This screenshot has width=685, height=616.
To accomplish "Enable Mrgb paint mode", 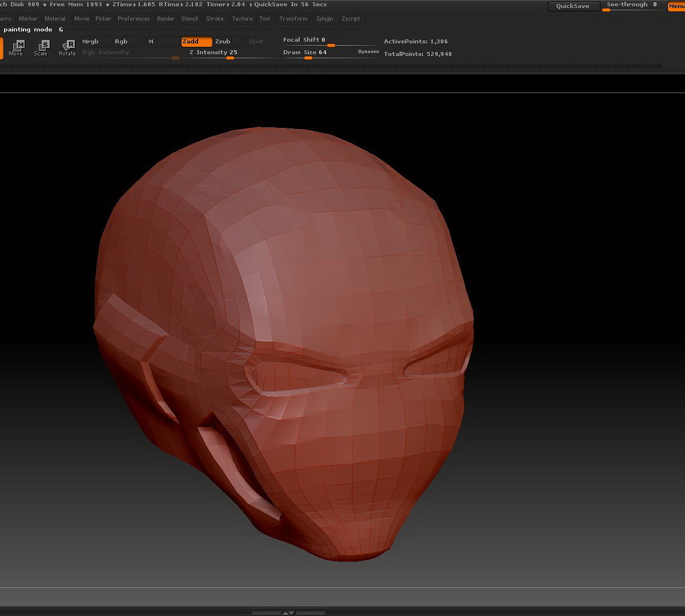I will click(x=95, y=42).
